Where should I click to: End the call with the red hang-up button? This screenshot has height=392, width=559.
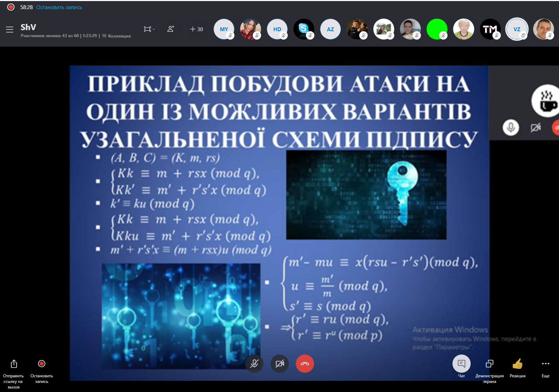[x=305, y=364]
